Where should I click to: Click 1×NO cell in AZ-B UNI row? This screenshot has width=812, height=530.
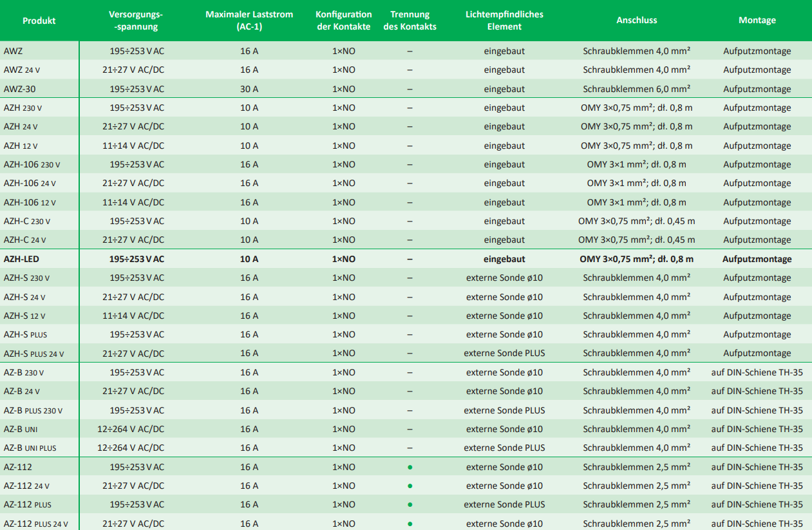pyautogui.click(x=344, y=429)
